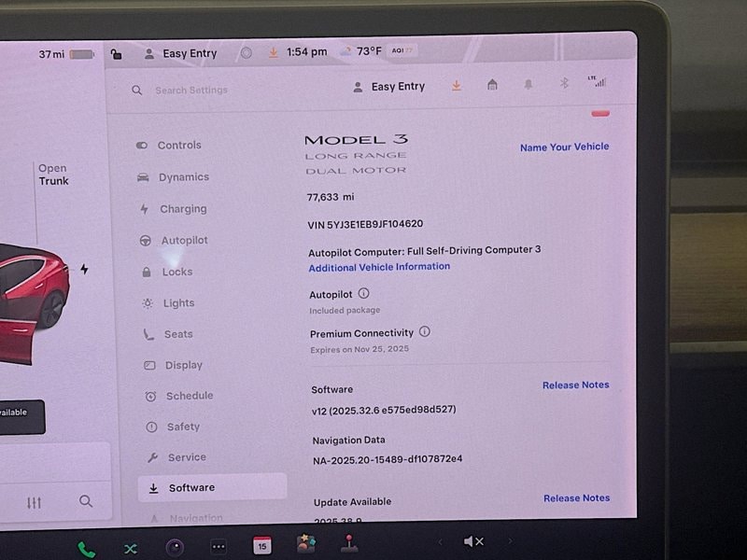Image resolution: width=747 pixels, height=560 pixels.
Task: Launch the arcade joystick icon
Action: coord(349,543)
